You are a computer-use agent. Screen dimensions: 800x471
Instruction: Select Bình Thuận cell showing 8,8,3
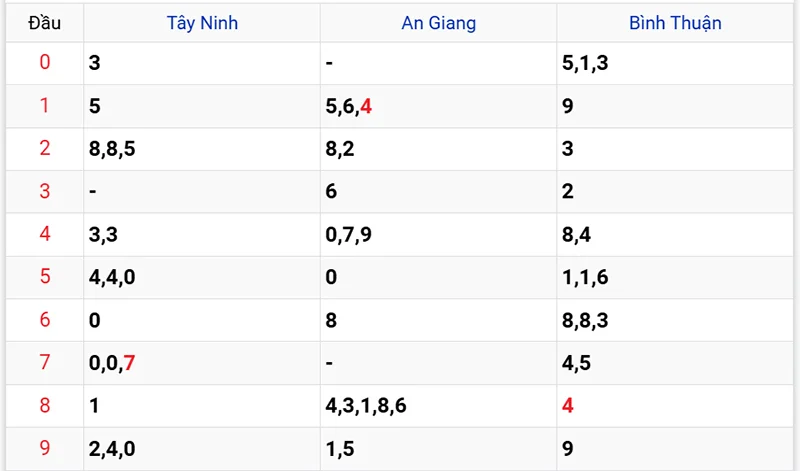click(585, 320)
